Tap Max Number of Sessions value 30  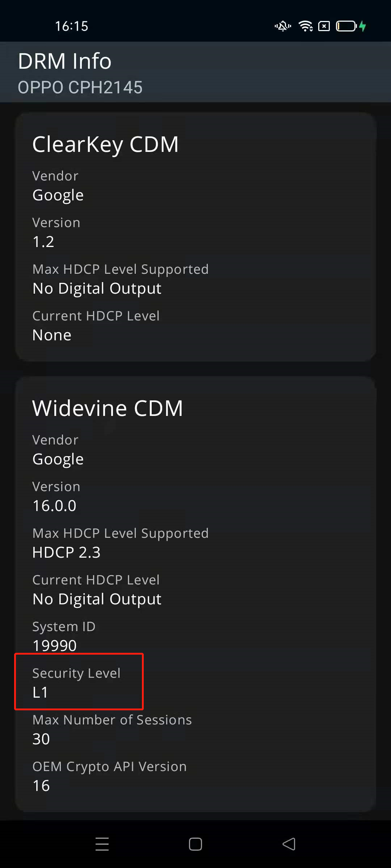pos(41,739)
